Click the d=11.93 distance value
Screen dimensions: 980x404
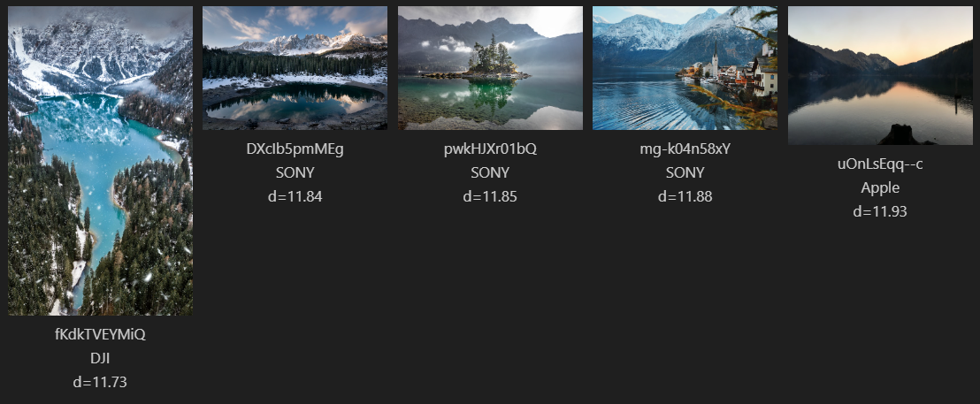[x=880, y=211]
